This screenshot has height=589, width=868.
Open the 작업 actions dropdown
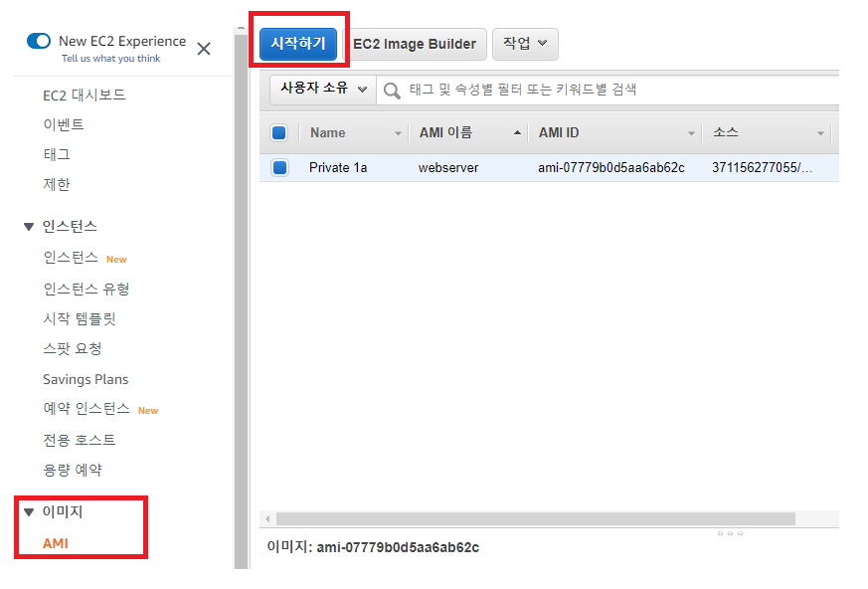[525, 44]
